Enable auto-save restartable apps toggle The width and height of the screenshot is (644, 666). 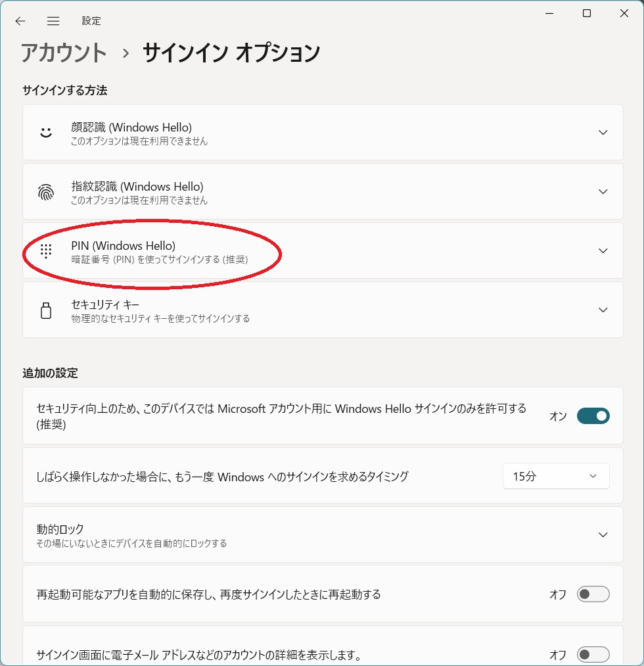tap(593, 594)
